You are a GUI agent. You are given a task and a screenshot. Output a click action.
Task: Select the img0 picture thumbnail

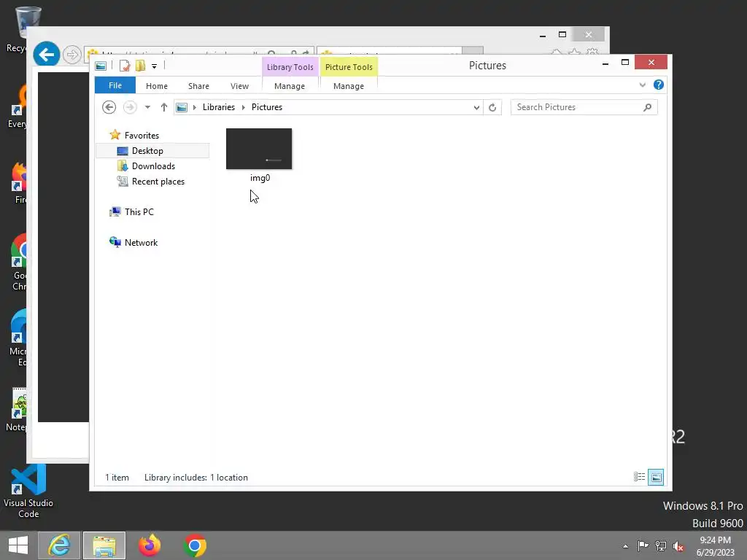(259, 149)
